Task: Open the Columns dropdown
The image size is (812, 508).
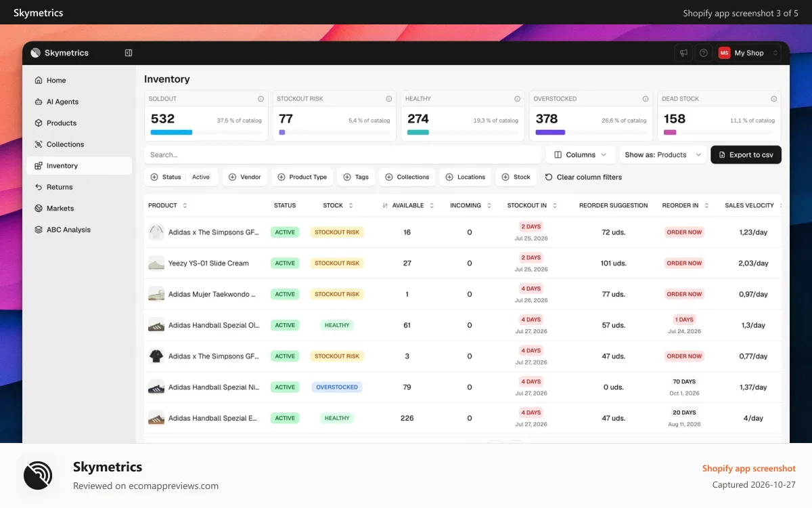Action: click(581, 154)
